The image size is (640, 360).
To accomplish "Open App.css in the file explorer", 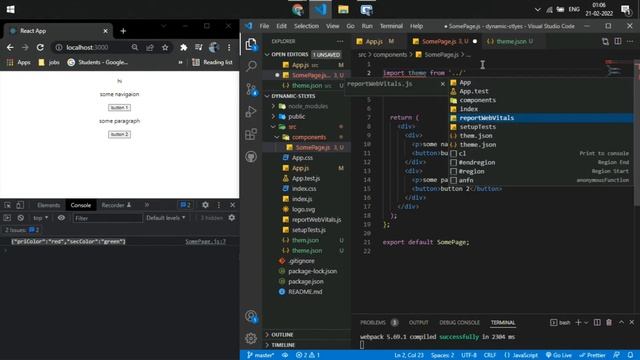I will pos(302,158).
